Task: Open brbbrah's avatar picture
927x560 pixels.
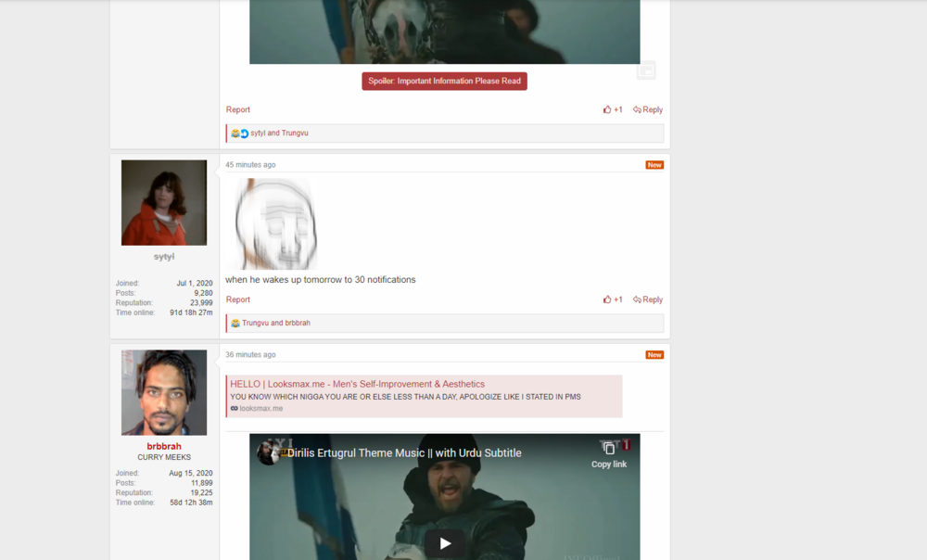Action: tap(164, 393)
